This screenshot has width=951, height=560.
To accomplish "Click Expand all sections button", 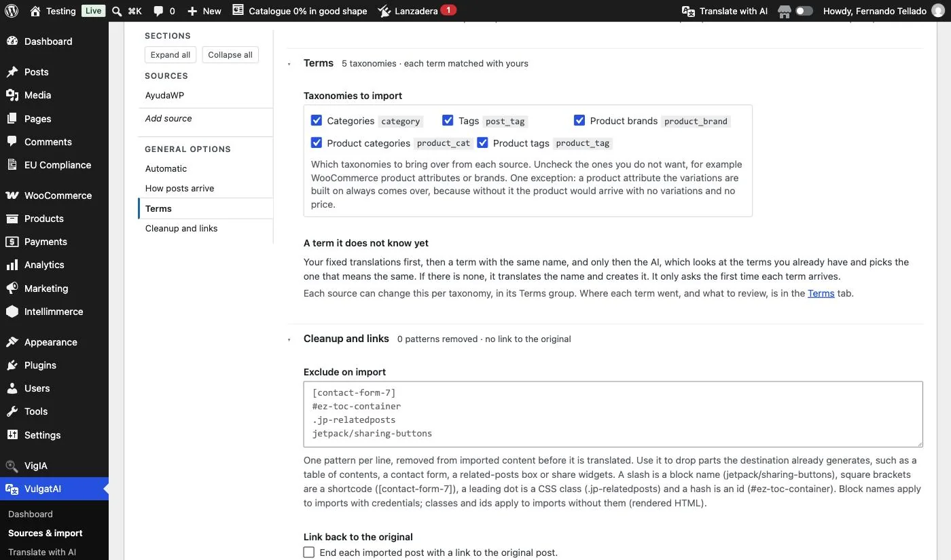I will pyautogui.click(x=171, y=55).
